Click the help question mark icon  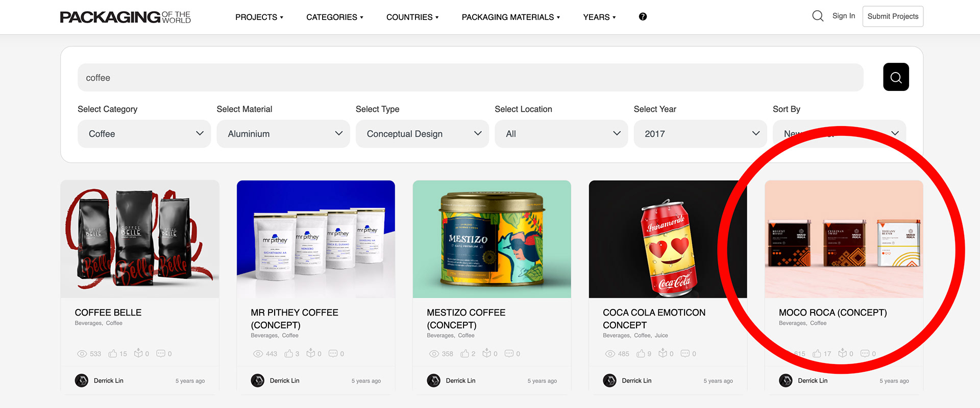click(643, 17)
